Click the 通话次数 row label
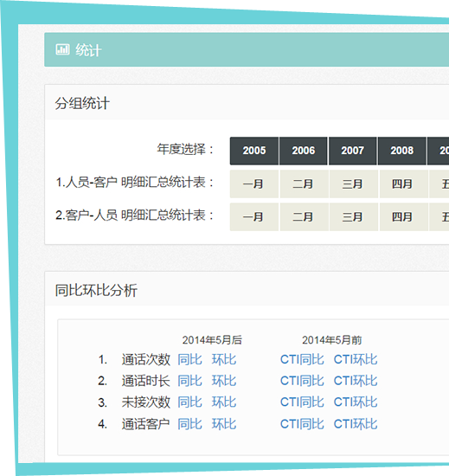Viewport: 449px width, 476px height. click(x=146, y=359)
